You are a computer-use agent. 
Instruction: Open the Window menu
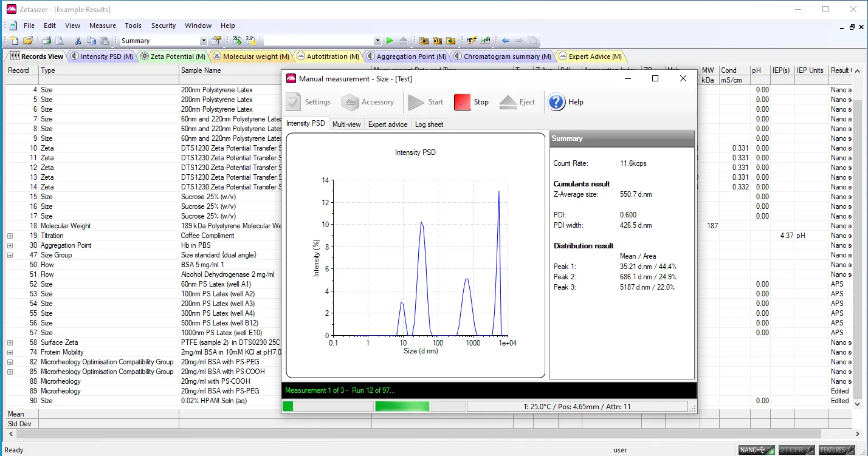(x=198, y=26)
